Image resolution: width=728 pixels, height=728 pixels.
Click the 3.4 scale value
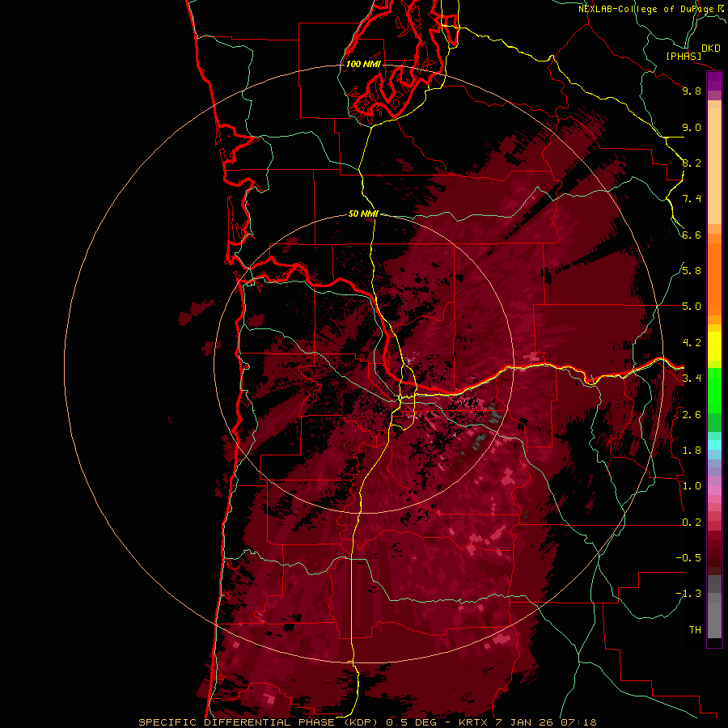(x=692, y=379)
